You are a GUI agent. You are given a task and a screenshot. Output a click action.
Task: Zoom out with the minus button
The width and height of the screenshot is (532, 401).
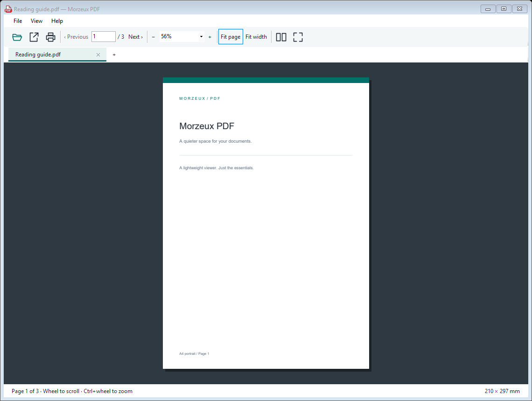(x=154, y=37)
